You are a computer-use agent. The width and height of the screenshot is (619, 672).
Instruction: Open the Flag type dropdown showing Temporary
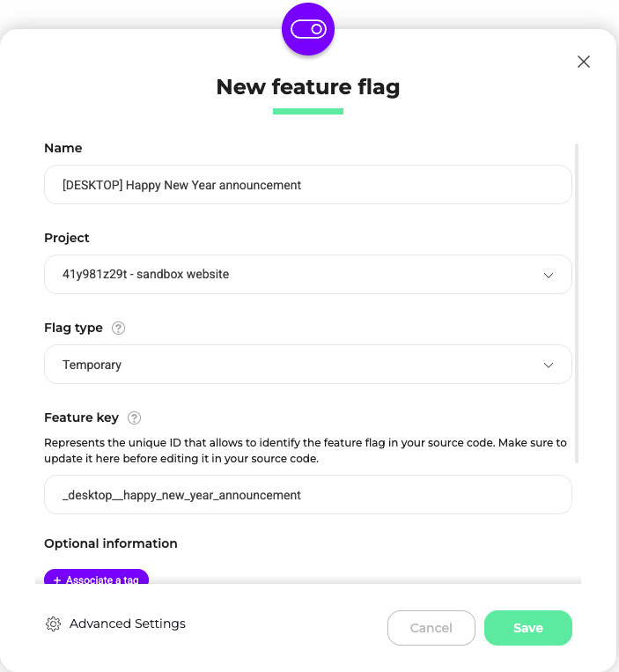(308, 365)
